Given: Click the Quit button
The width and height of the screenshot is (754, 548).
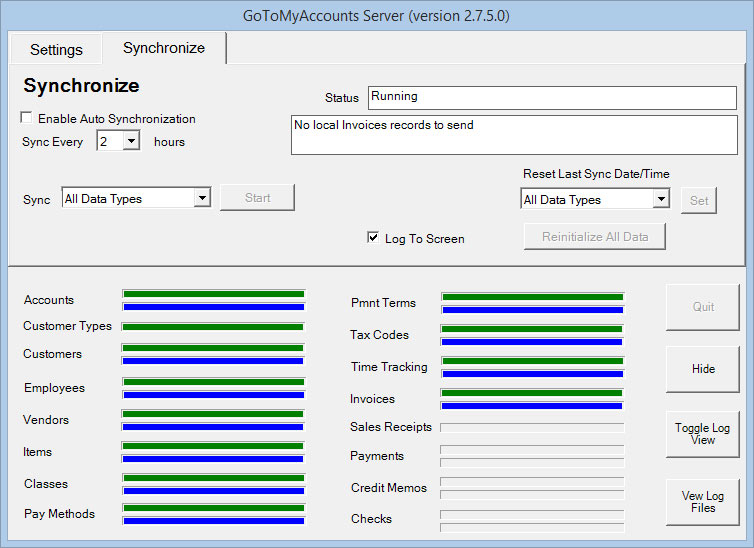Looking at the screenshot, I should [703, 307].
